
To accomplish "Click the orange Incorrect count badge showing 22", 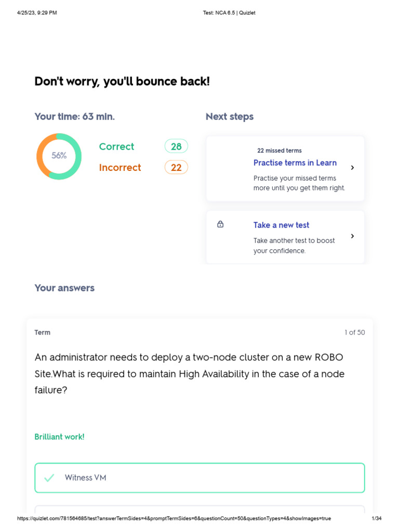I will (x=176, y=167).
